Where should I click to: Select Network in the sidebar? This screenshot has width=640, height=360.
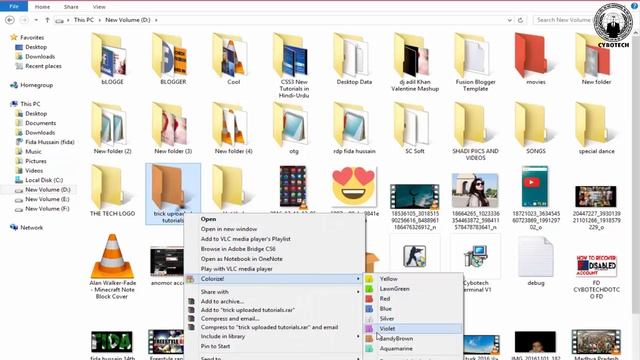click(x=31, y=227)
